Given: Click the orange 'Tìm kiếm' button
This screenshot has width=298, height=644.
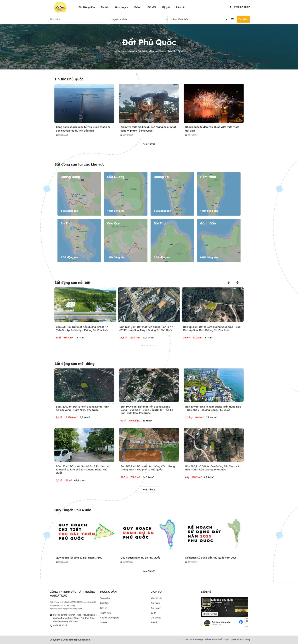Looking at the screenshot, I should tap(243, 19).
